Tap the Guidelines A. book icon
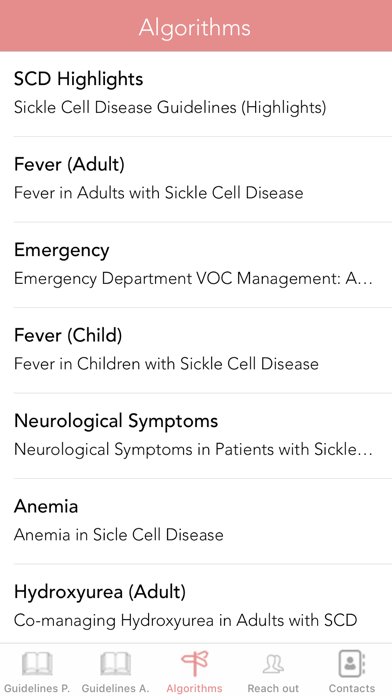Viewport: 392px width, 696px height. click(x=115, y=664)
